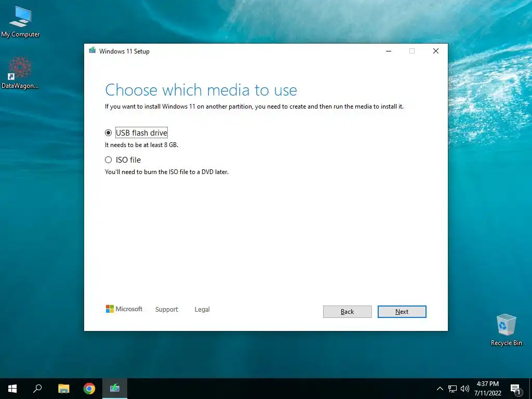The width and height of the screenshot is (532, 399).
Task: Minimize the Windows 11 Setup window
Action: [389, 51]
